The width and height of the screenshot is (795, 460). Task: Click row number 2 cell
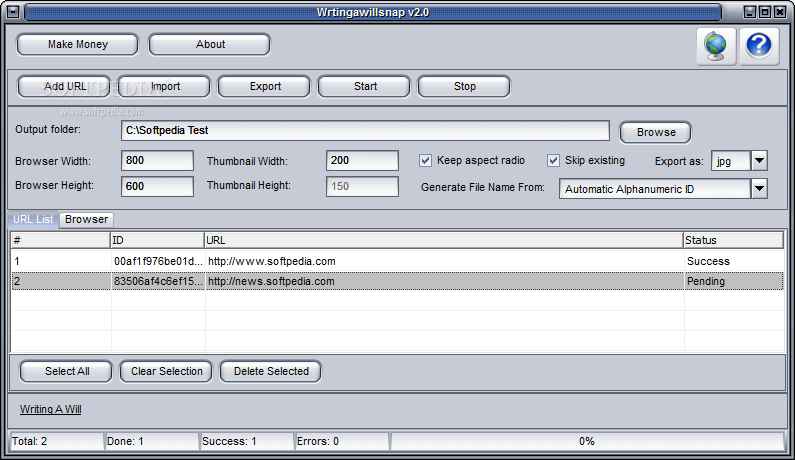[61, 281]
